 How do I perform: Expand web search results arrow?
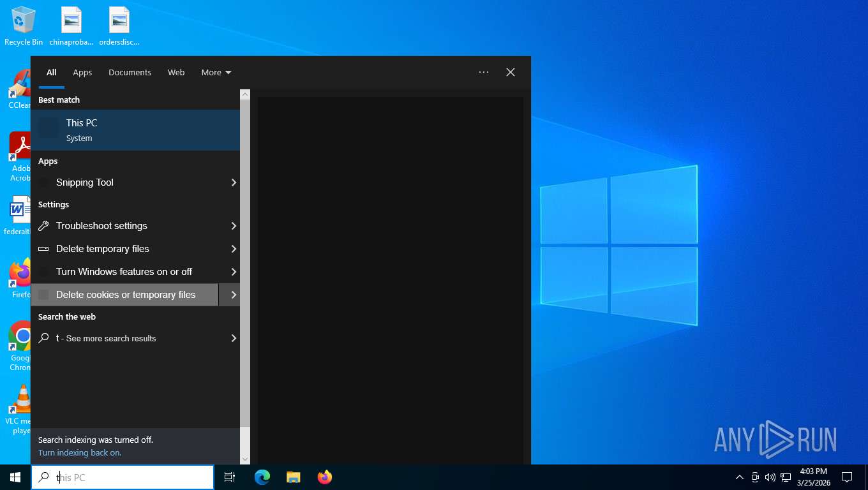pos(233,338)
